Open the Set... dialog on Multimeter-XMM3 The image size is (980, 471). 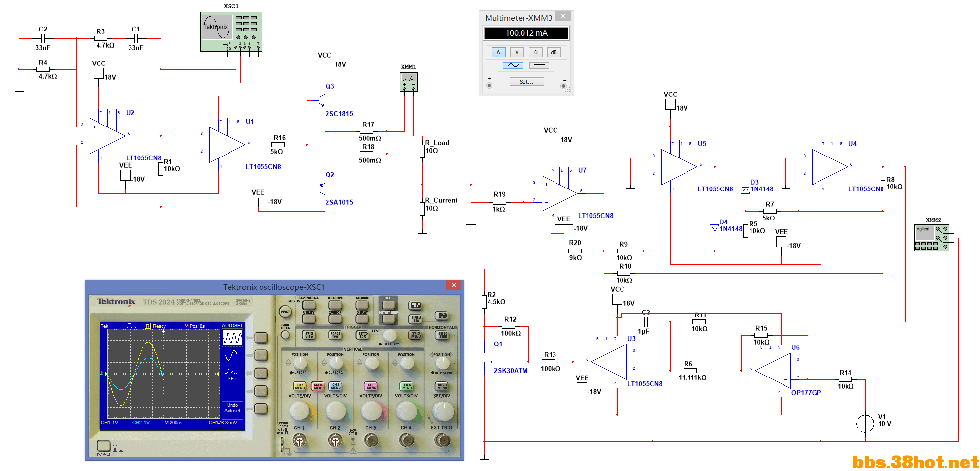tap(526, 82)
